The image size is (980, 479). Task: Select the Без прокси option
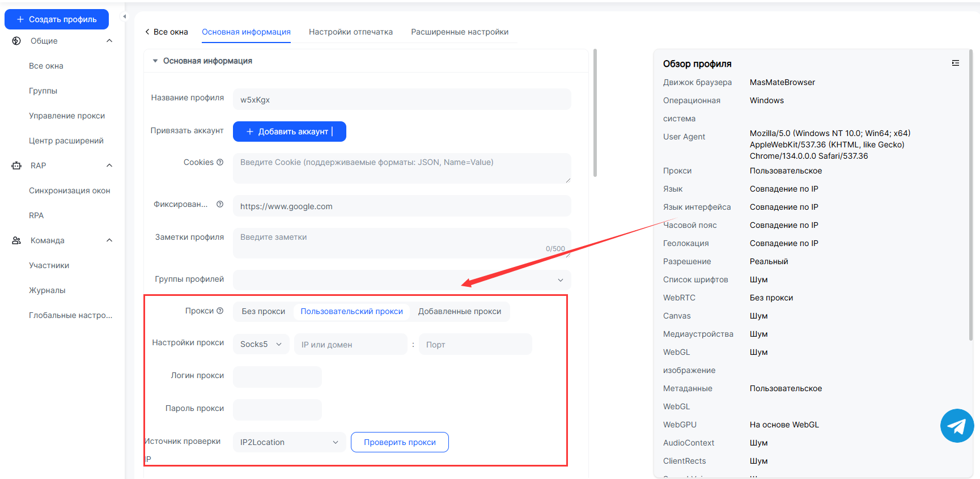pos(263,311)
